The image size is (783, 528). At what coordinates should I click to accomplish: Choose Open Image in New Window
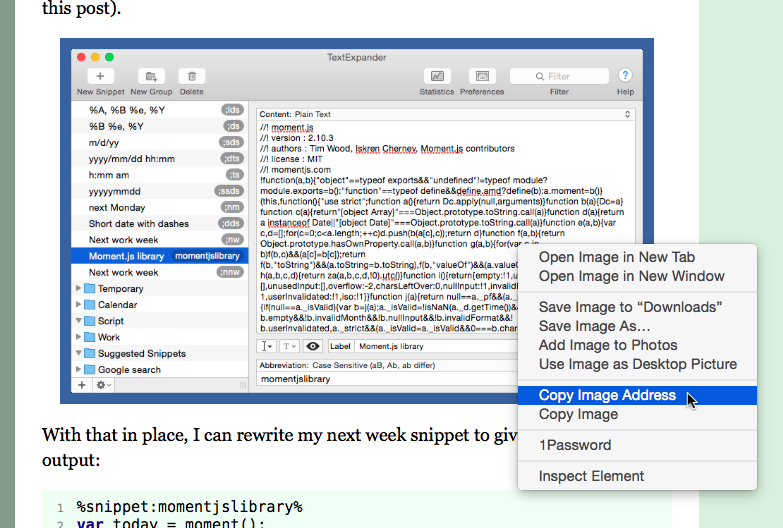point(637,276)
